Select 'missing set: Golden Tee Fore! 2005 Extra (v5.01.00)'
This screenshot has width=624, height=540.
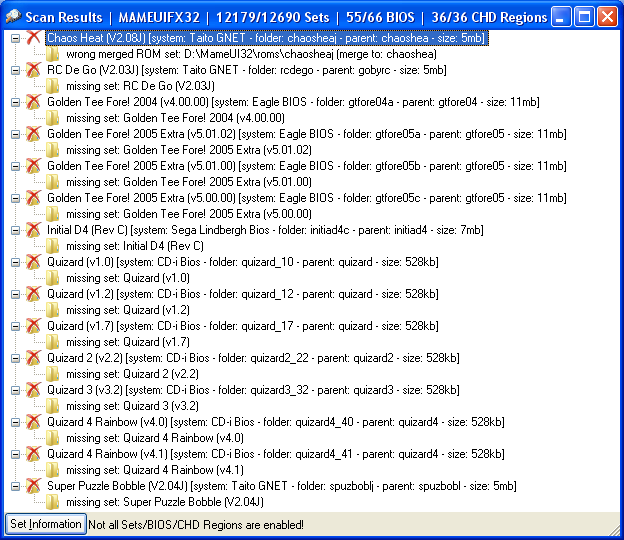189,182
